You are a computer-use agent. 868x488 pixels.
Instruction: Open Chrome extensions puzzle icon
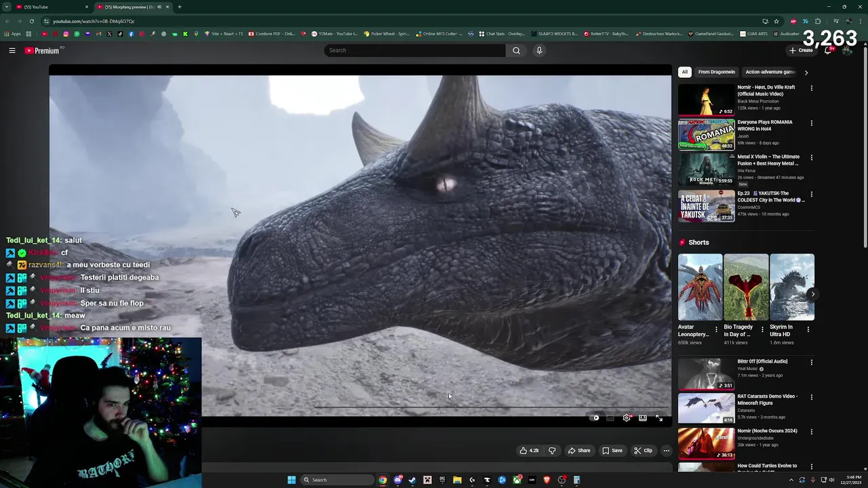click(x=818, y=21)
